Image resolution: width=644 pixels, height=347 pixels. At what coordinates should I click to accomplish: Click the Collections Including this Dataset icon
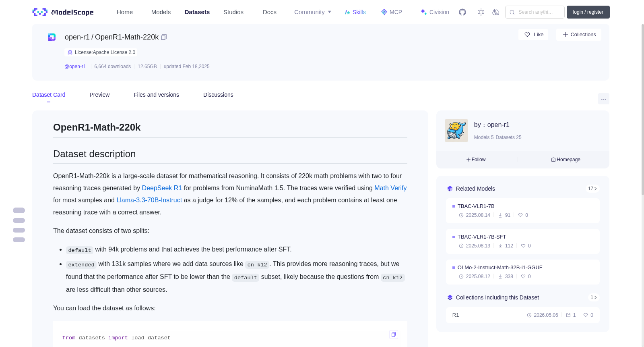450,297
